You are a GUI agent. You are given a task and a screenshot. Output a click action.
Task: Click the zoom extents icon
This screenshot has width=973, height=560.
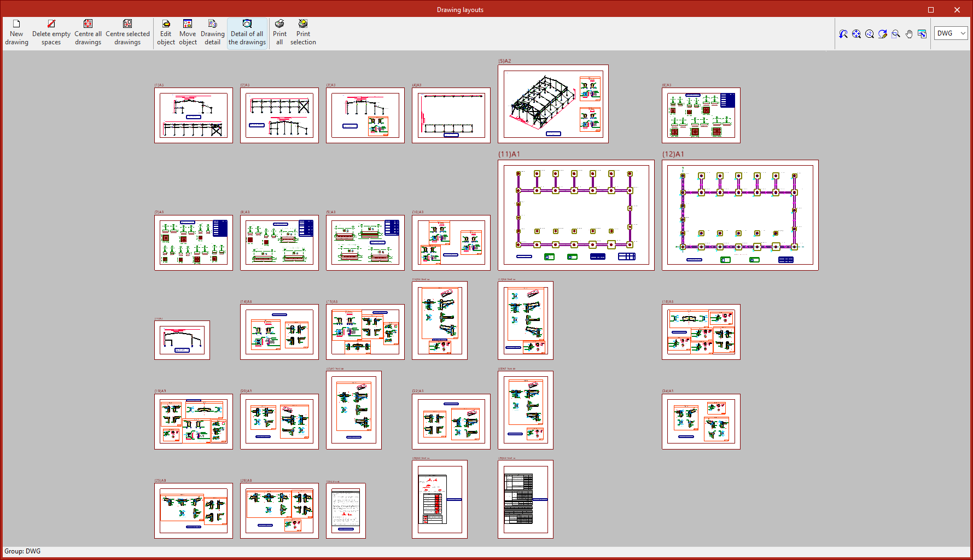(x=857, y=34)
